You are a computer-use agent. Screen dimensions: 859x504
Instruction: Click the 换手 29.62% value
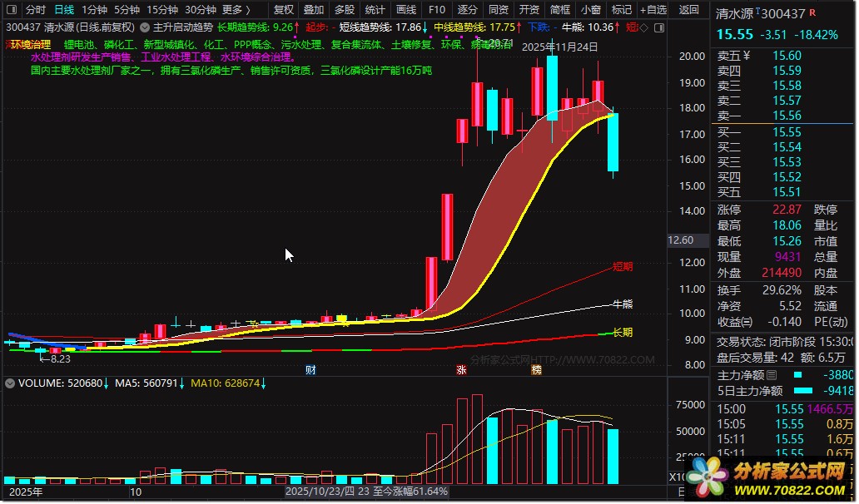pos(782,290)
